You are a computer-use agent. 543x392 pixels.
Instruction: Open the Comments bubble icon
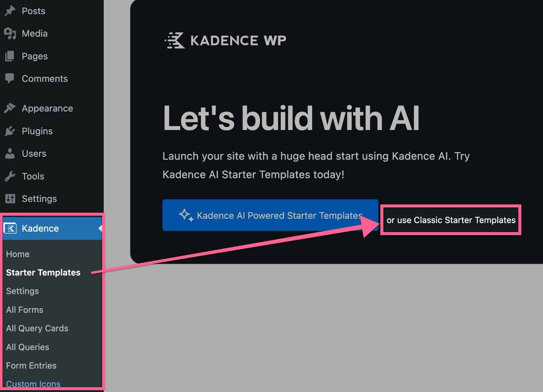coord(10,78)
